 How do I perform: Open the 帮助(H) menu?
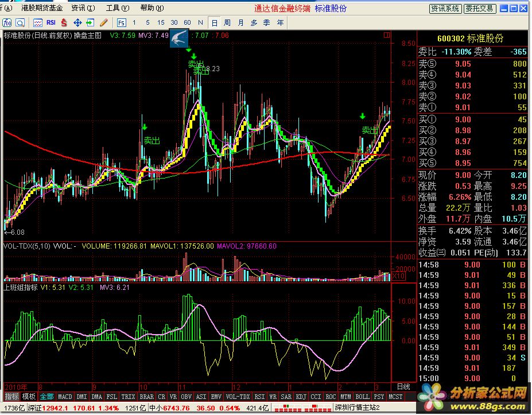point(152,8)
